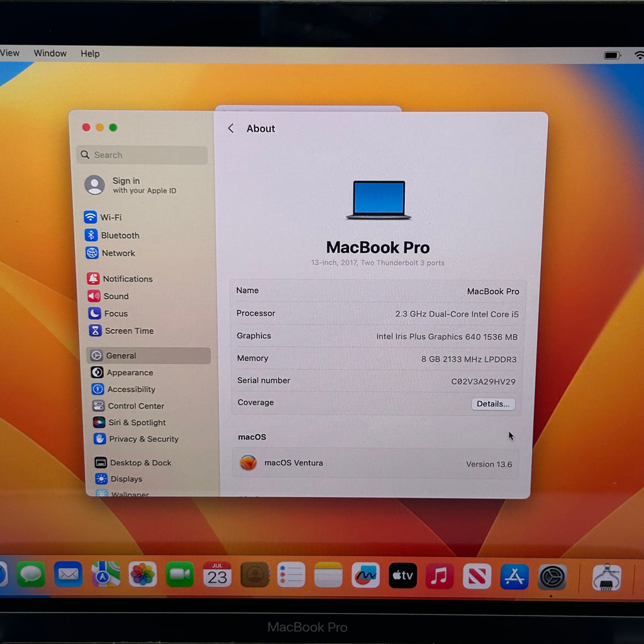644x644 pixels.
Task: Go back from the About page
Action: point(231,128)
